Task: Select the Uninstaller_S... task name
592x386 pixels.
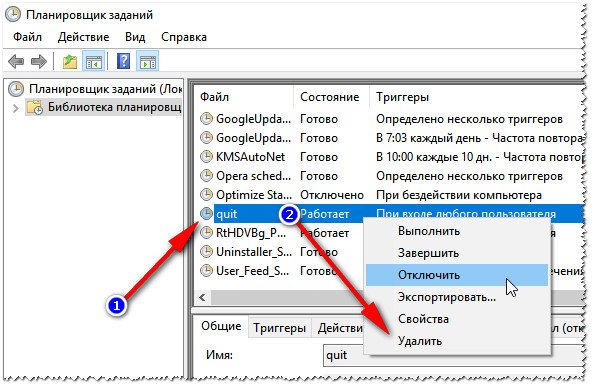Action: pyautogui.click(x=254, y=252)
